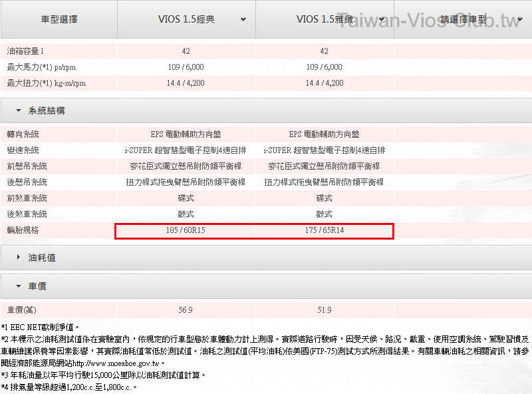The image size is (532, 394).
Task: Click the http://www.moeaboe.gov.tw address in footnote
Action: (x=116, y=363)
